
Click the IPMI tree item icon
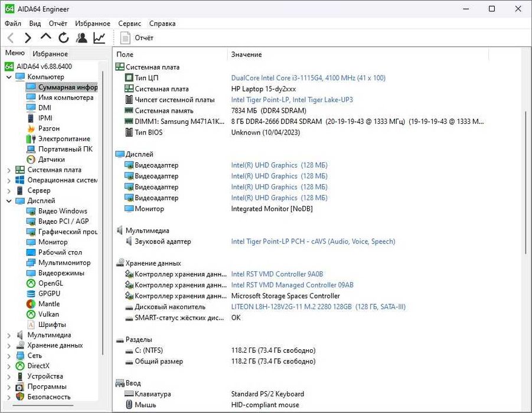click(x=31, y=118)
